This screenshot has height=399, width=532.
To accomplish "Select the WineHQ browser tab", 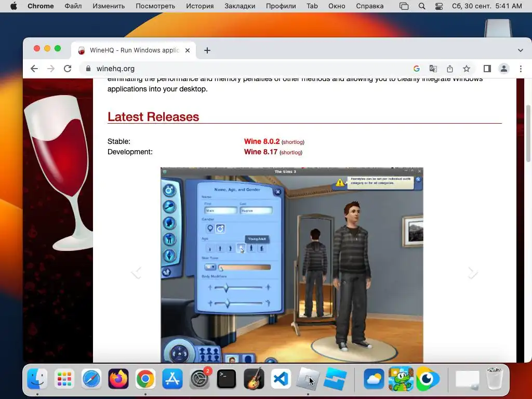I will tap(134, 50).
